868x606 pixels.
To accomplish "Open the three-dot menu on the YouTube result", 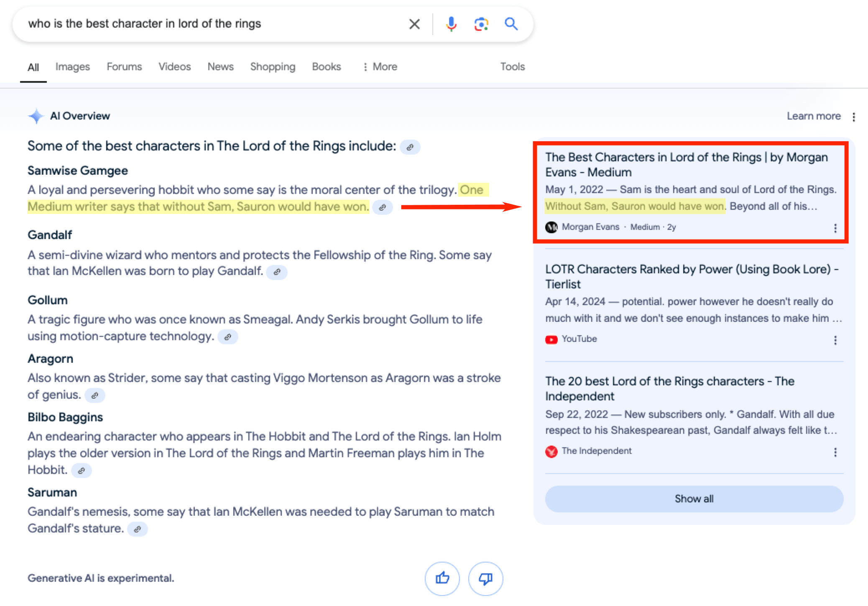I will point(835,340).
